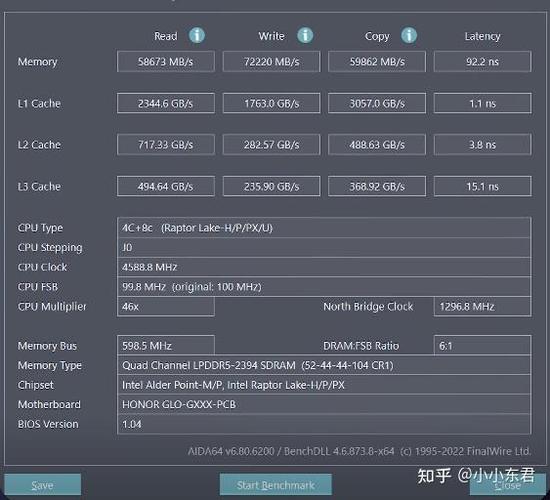Click the Copy column header label
This screenshot has width=550, height=500.
tap(377, 36)
